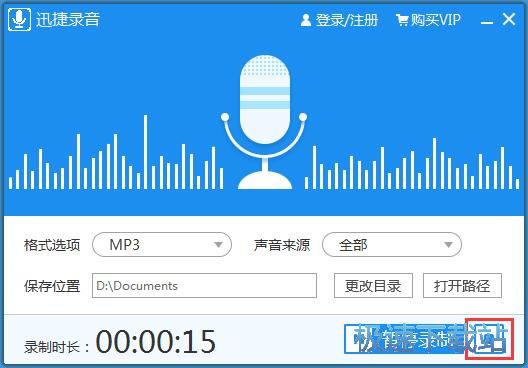Click the D:\Documents save path field
The width and height of the screenshot is (528, 368).
[x=204, y=286]
